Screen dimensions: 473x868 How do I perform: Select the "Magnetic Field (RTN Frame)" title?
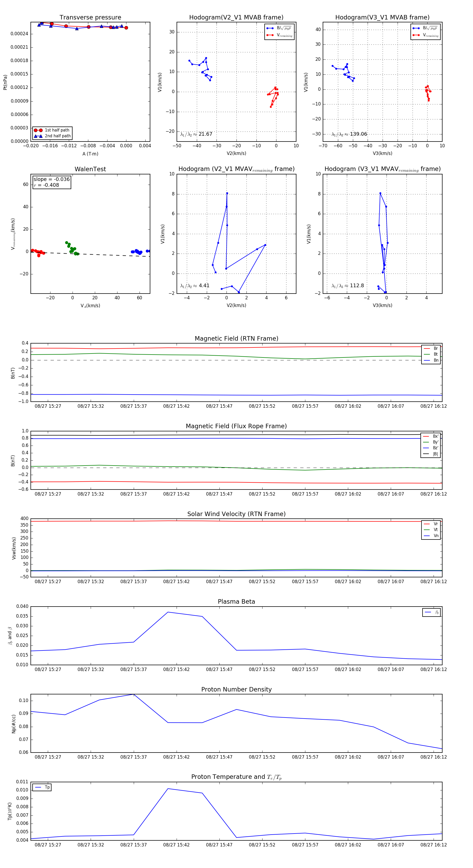pos(236,339)
